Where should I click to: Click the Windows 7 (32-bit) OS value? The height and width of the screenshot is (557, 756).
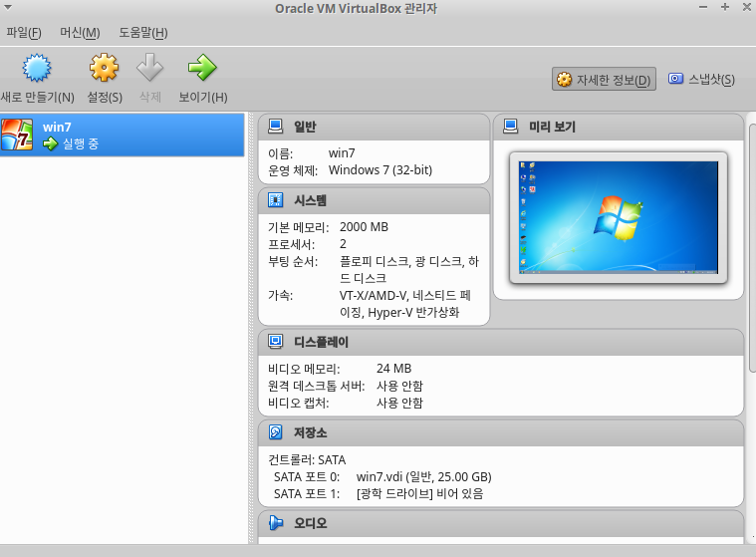pyautogui.click(x=380, y=170)
